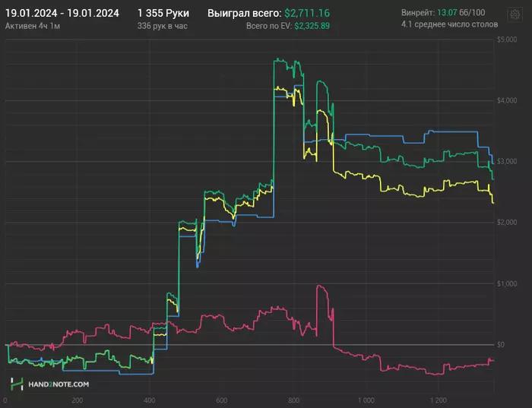Image resolution: width=532 pixels, height=408 pixels.
Task: Select the date range 19.01.2024 - 19.01.2024
Action: [x=62, y=14]
